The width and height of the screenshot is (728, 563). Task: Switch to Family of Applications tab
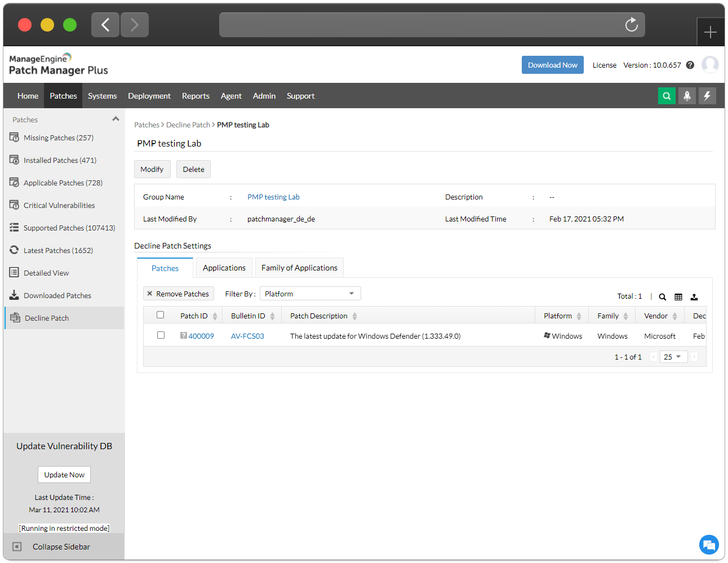pyautogui.click(x=299, y=268)
